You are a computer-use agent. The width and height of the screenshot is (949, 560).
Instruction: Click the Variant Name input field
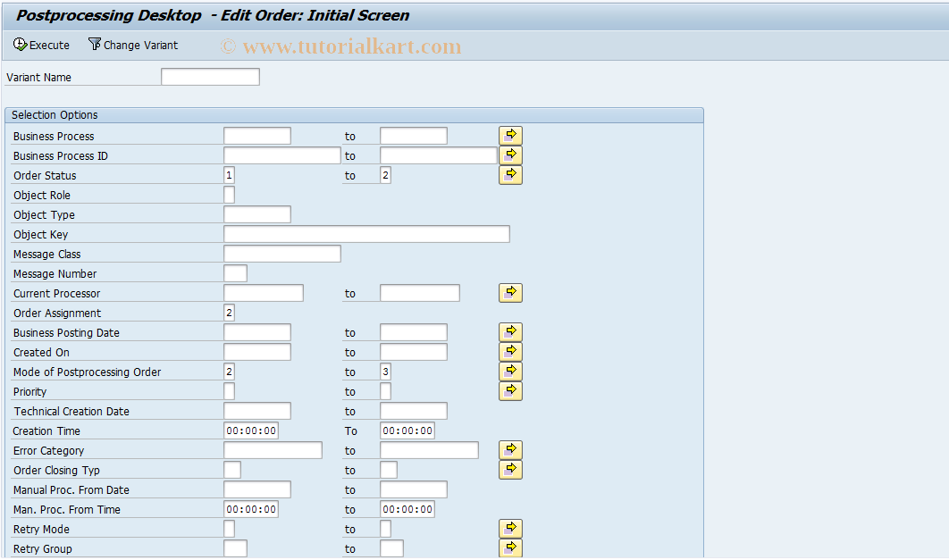click(210, 77)
